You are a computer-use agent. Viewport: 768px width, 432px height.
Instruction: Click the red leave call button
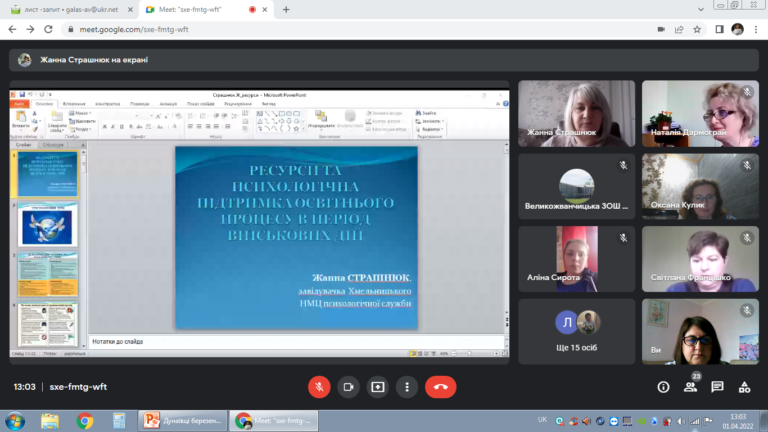pos(440,387)
